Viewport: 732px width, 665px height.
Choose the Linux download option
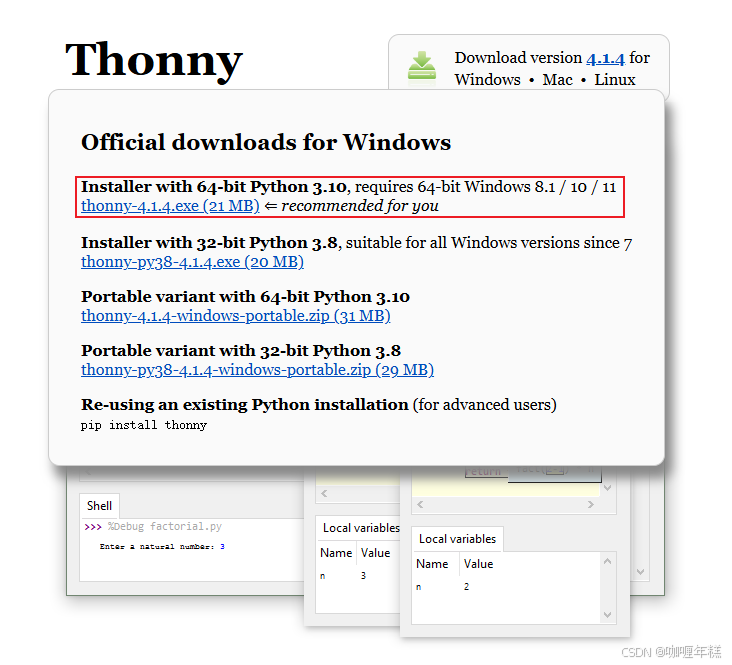click(x=614, y=80)
